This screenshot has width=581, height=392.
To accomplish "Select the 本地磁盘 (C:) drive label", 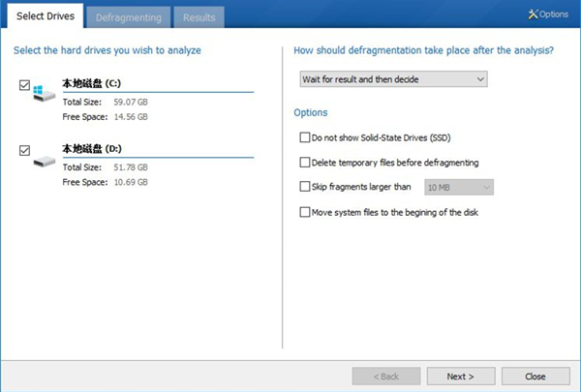I will [93, 84].
